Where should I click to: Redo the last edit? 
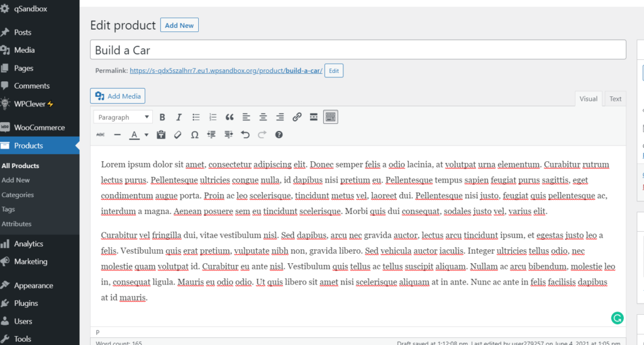point(262,135)
